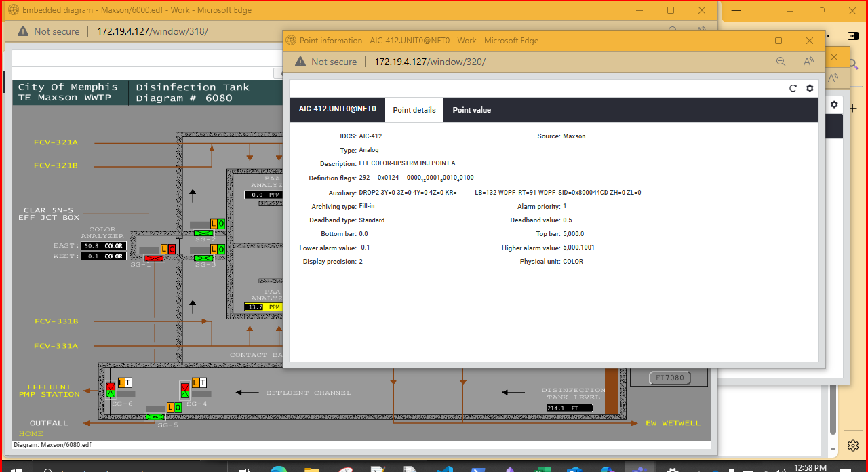Select the Point details tab
Viewport: 868px width, 472px height.
click(x=414, y=110)
